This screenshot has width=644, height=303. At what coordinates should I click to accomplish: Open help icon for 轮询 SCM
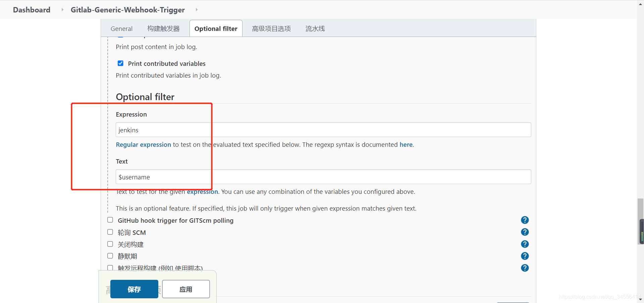click(525, 232)
